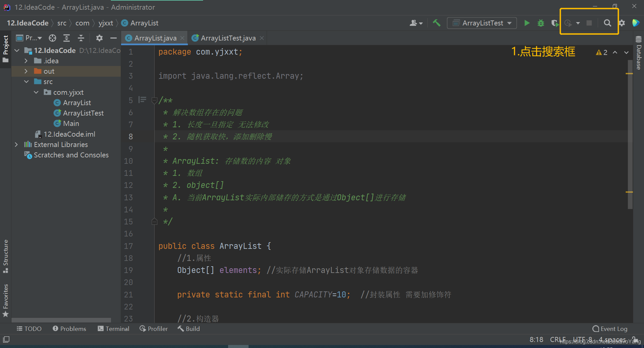Screen dimensions: 644x348
Task: Go to previous highlighted error arrow
Action: click(x=615, y=53)
